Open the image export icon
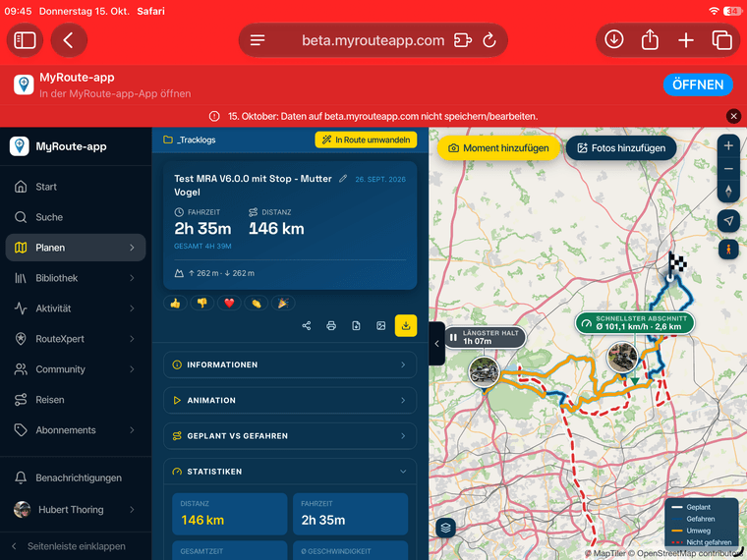The height and width of the screenshot is (560, 747). tap(380, 326)
